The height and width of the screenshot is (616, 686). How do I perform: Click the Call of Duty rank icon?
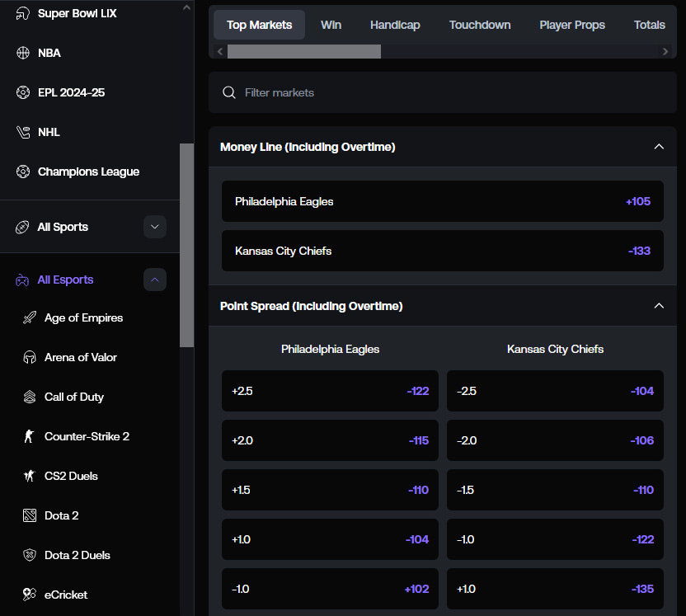click(x=30, y=397)
